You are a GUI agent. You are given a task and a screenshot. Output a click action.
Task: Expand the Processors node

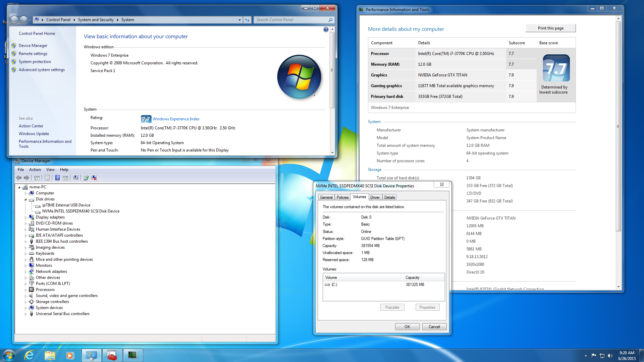click(25, 290)
